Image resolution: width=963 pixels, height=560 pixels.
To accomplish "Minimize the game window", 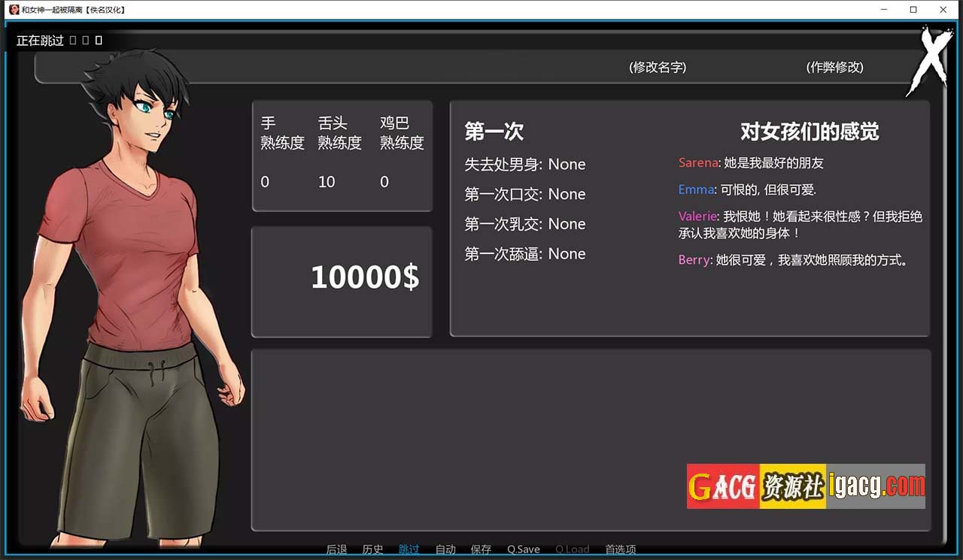I will [884, 10].
